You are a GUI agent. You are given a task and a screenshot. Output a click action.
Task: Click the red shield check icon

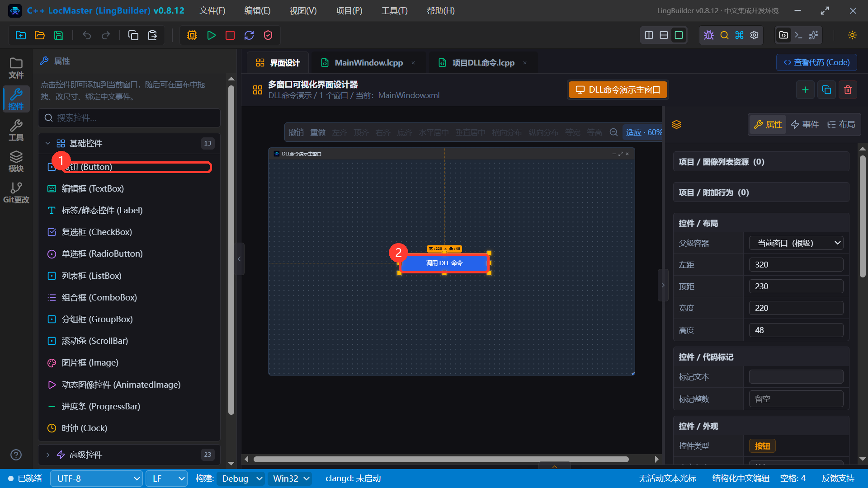pyautogui.click(x=268, y=35)
